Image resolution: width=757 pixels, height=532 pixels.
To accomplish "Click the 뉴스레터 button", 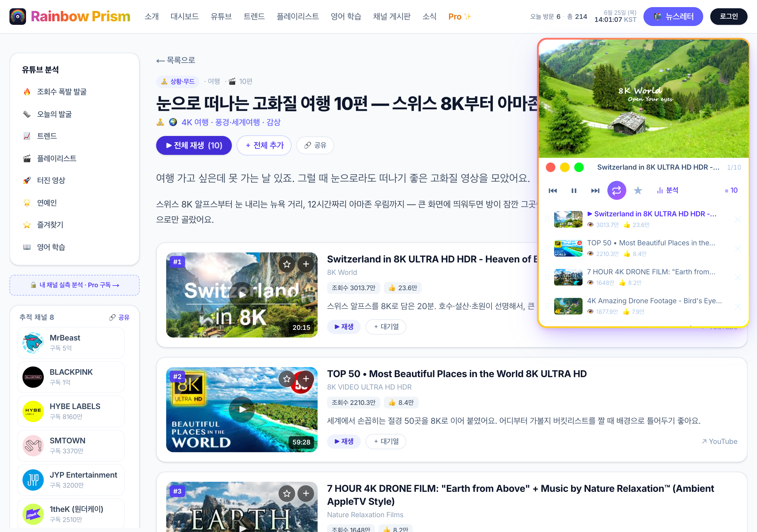I will (673, 17).
